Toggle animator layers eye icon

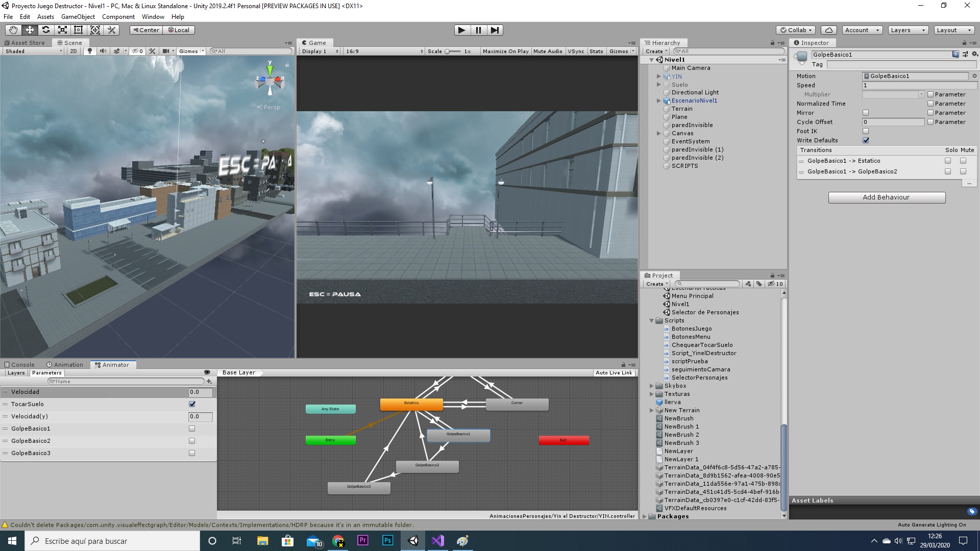click(x=207, y=372)
